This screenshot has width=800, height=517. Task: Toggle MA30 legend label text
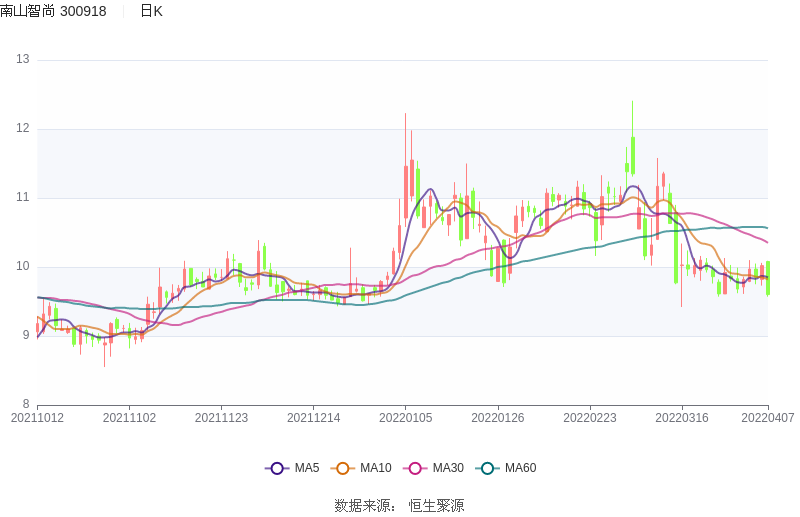447,468
